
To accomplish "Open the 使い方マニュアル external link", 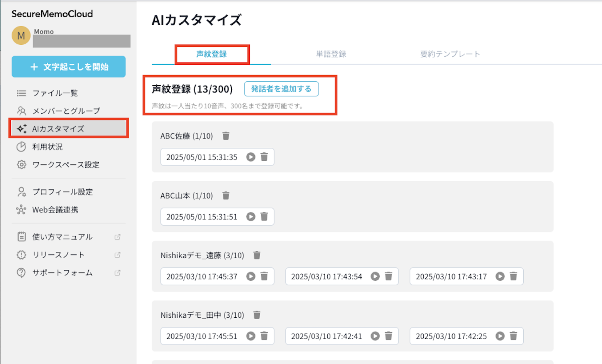I will point(62,237).
